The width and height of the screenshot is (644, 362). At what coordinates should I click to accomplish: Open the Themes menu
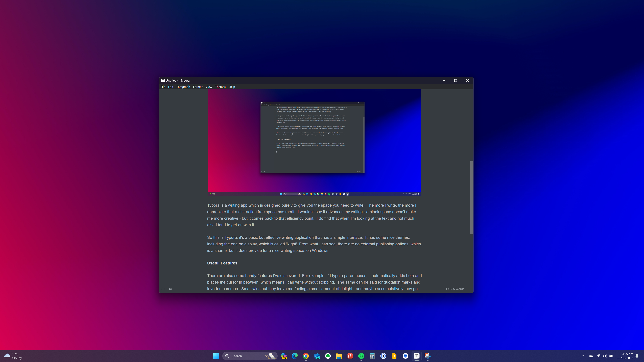(x=220, y=87)
